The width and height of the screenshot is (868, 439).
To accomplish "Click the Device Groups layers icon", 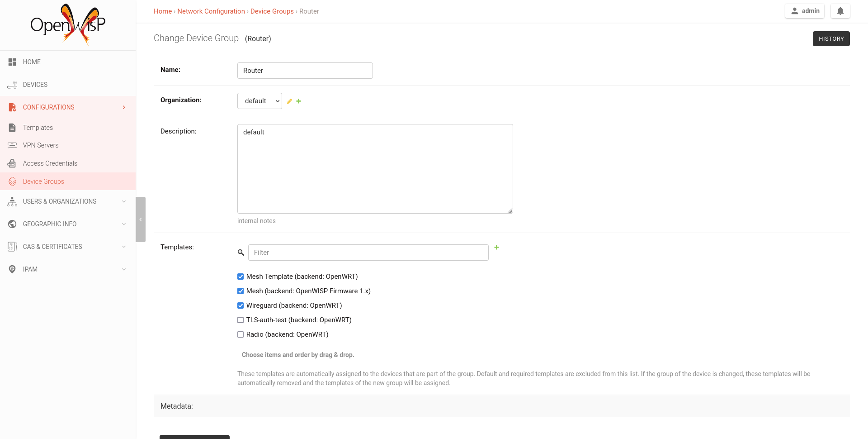I will click(x=12, y=181).
